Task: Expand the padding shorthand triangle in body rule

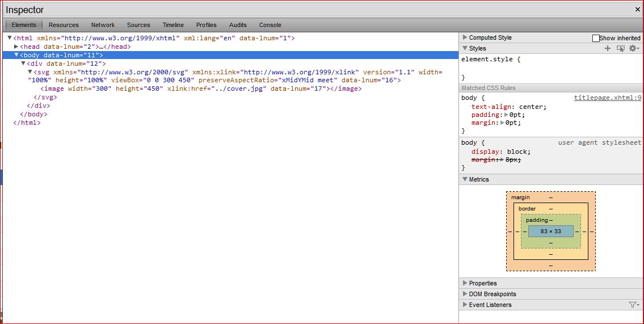Action: point(506,115)
